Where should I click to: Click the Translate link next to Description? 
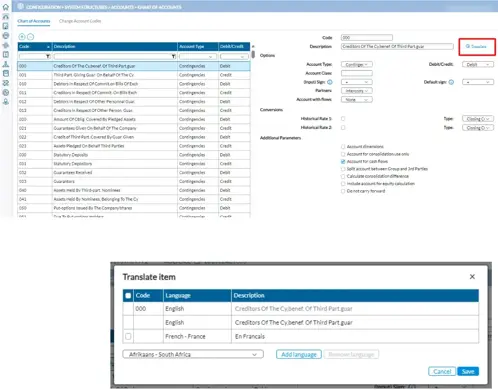tap(477, 46)
